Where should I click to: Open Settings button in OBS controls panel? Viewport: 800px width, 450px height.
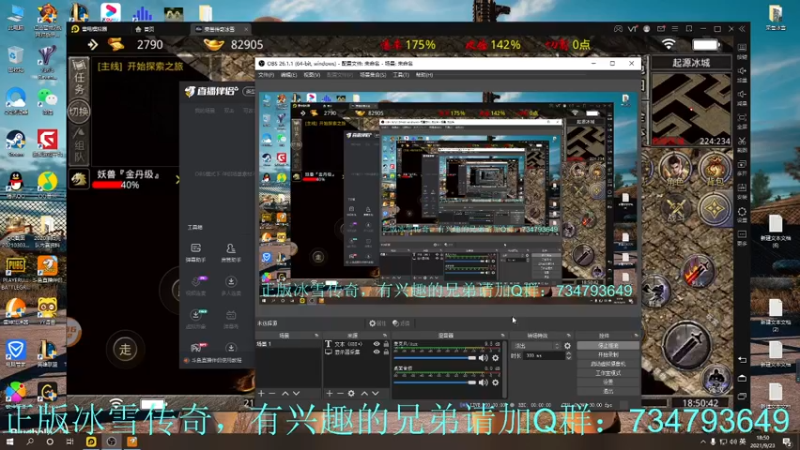[608, 382]
